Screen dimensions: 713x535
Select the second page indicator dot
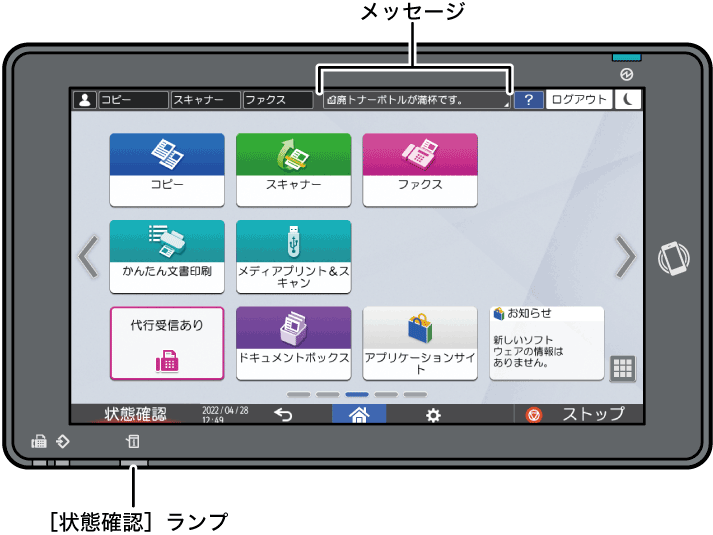327,394
